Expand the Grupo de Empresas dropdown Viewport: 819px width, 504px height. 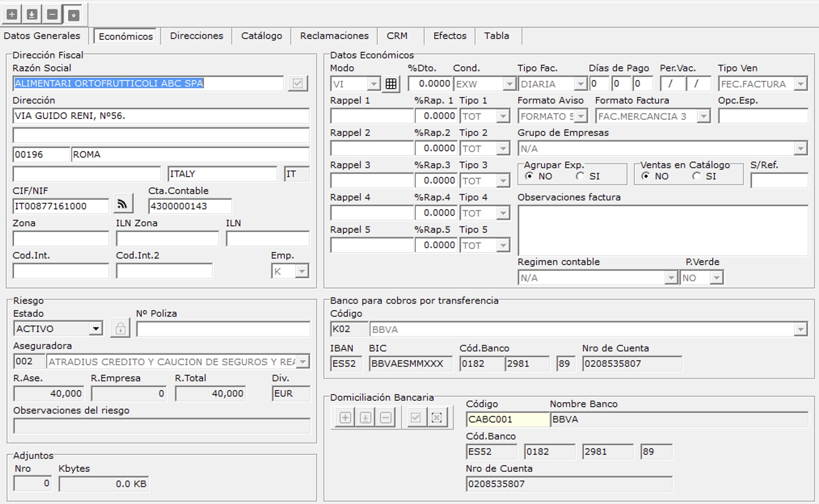[800, 149]
